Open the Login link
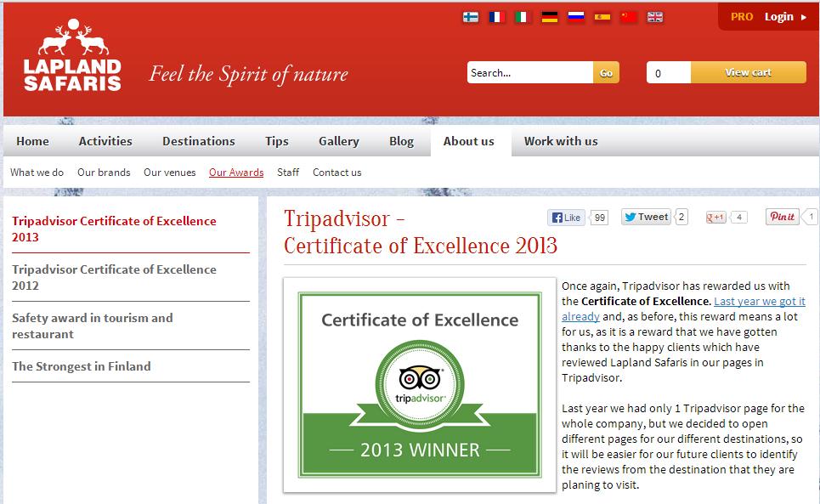The image size is (820, 504). [x=778, y=17]
